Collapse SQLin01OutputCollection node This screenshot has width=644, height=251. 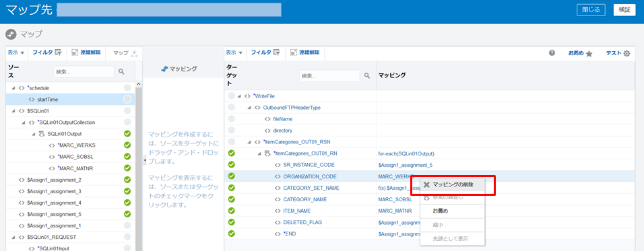pyautogui.click(x=23, y=122)
